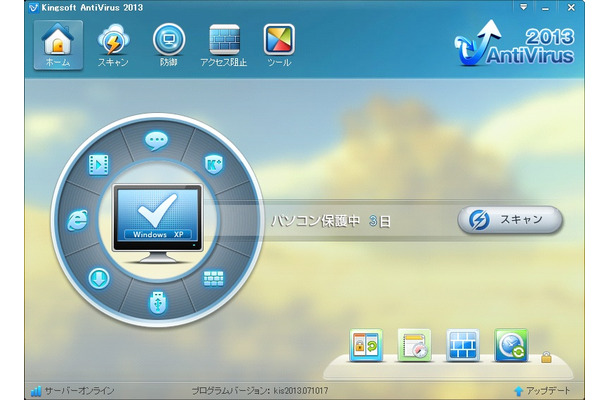Open the notepad with gauge tool shortcut
Image resolution: width=610 pixels, height=400 pixels.
[x=414, y=345]
